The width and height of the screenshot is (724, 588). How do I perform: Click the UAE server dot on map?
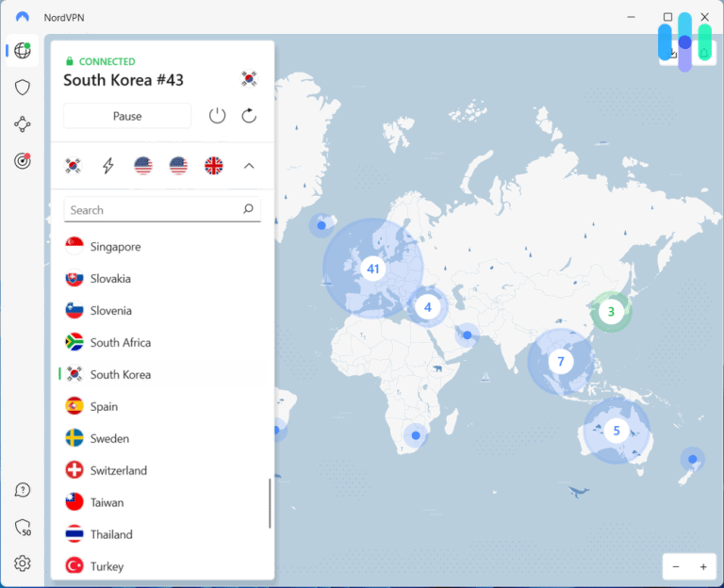[x=468, y=335]
